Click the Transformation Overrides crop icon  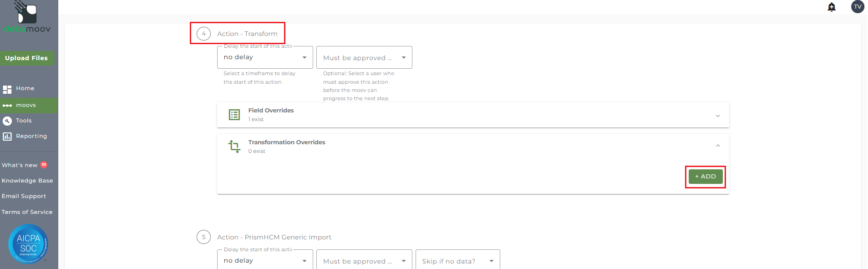tap(234, 147)
